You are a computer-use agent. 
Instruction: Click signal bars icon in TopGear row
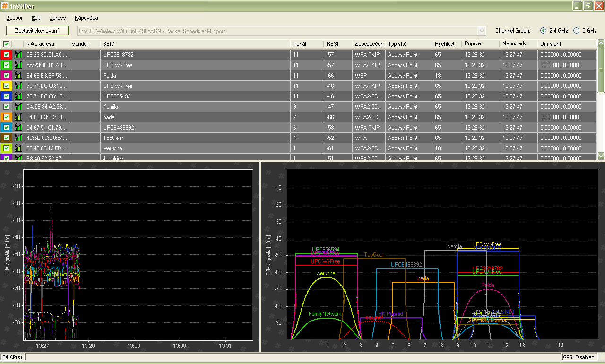[18, 138]
